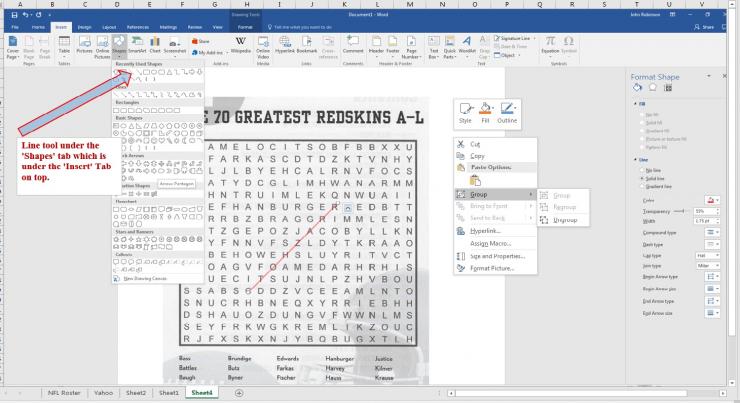Click Size and Properties in context menu
740x403 pixels.
[497, 256]
